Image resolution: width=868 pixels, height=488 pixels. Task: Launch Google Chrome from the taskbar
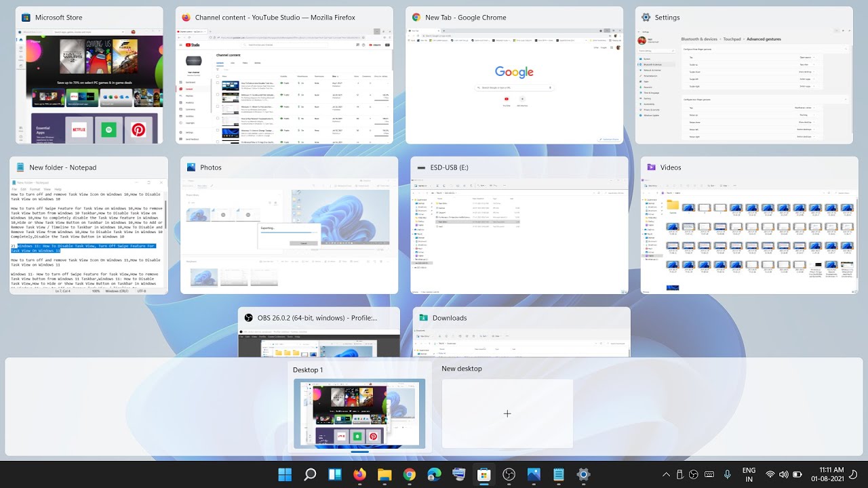tap(410, 474)
